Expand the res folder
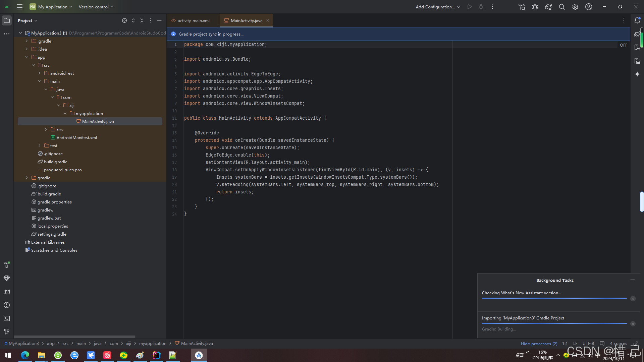The height and width of the screenshot is (362, 644). coord(46,129)
